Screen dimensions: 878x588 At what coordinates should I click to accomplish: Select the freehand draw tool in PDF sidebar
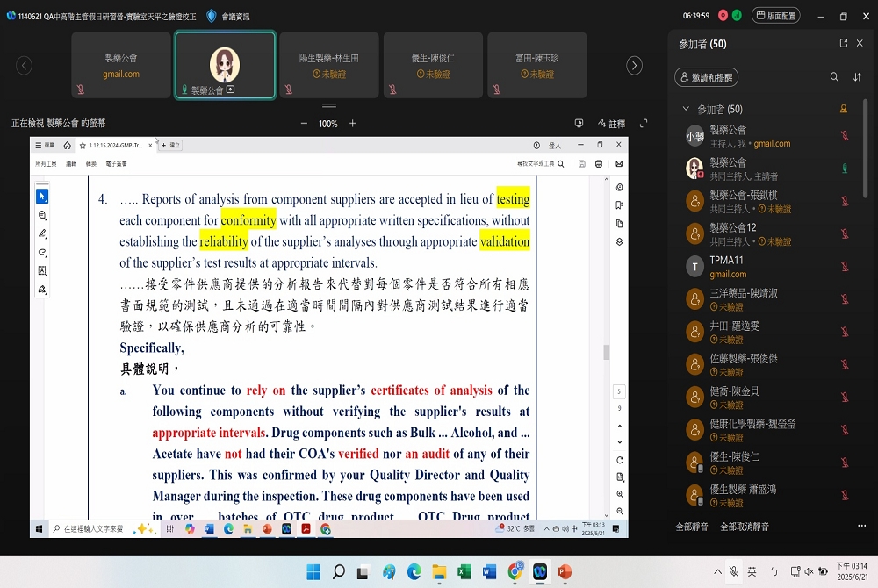[42, 253]
